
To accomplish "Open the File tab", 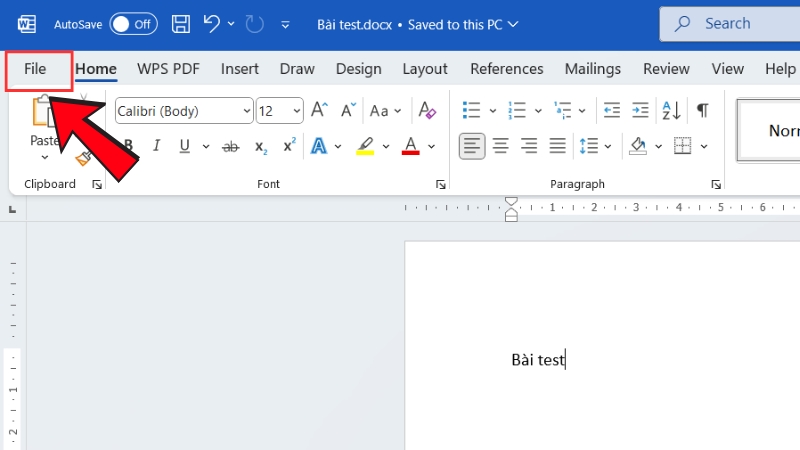I will (35, 69).
